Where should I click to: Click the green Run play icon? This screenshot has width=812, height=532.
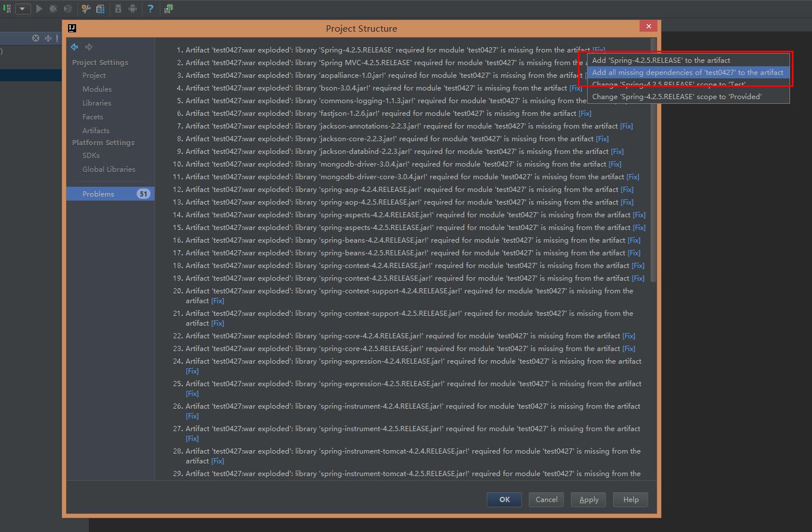(39, 9)
